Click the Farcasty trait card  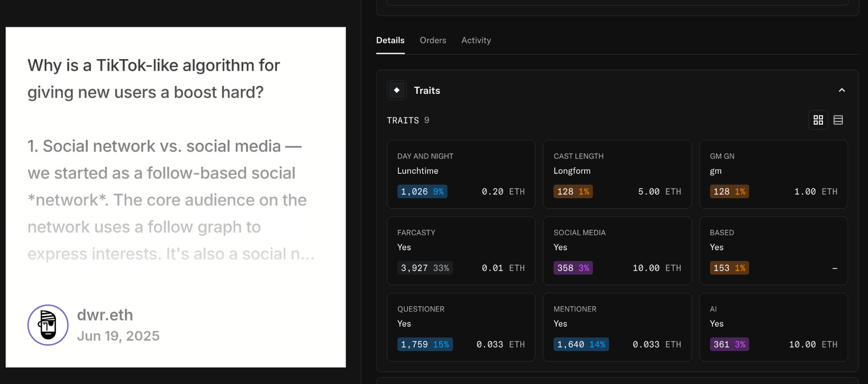[x=461, y=250]
